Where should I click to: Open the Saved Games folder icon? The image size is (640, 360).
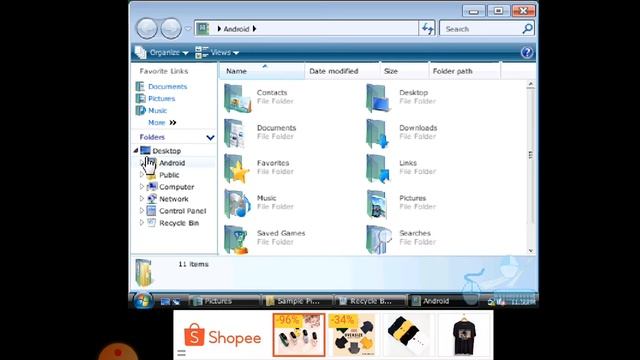(237, 239)
